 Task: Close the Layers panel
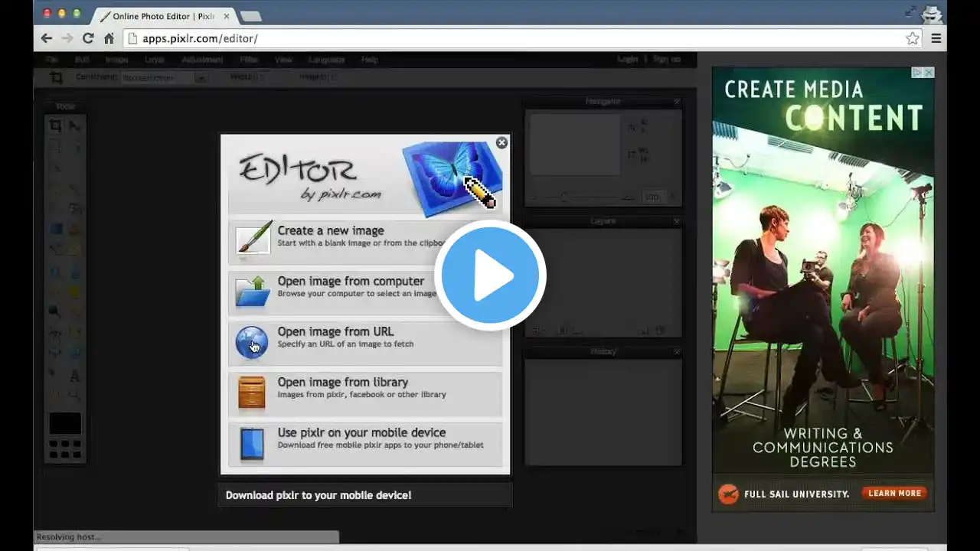click(x=677, y=221)
